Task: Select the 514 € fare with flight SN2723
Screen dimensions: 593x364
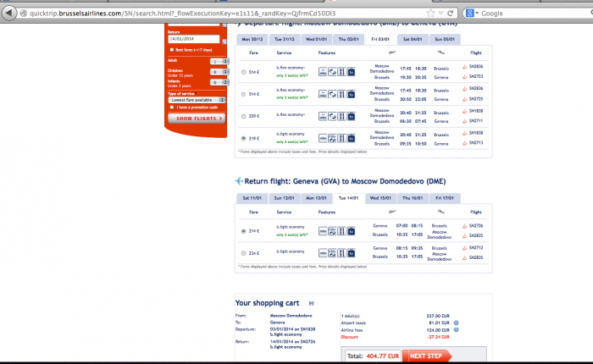Action: click(244, 72)
